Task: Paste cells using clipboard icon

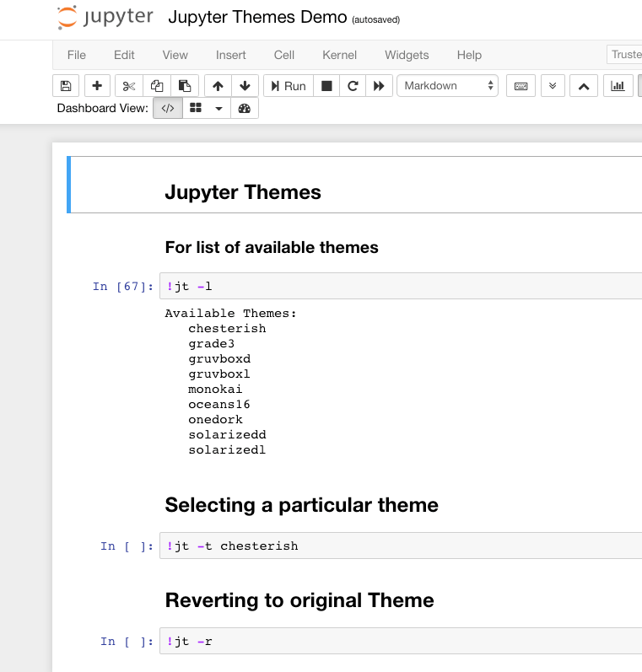Action: (184, 86)
